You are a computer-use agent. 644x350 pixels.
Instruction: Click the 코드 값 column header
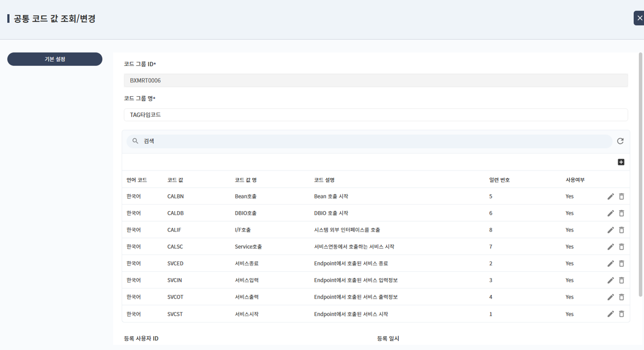tap(175, 180)
